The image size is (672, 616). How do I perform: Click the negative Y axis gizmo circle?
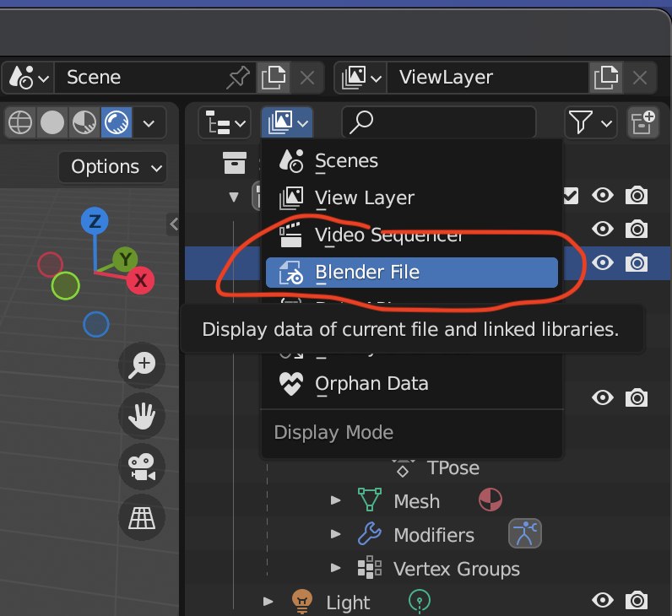(x=66, y=286)
